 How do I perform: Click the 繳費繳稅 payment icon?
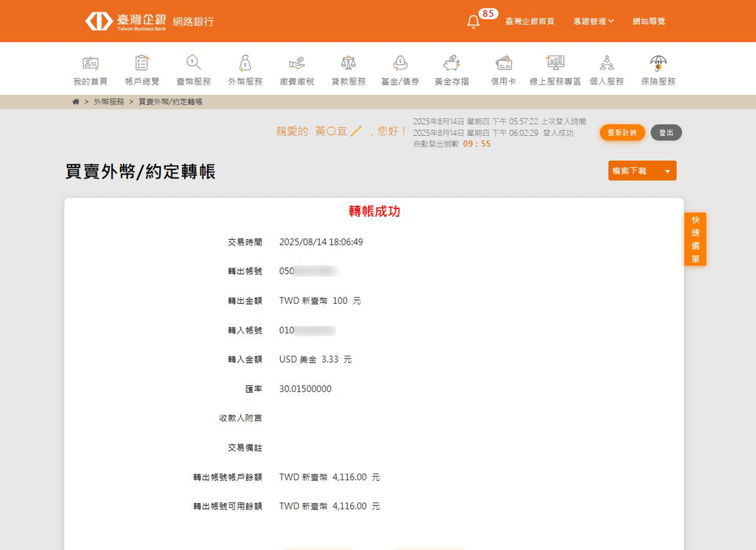pyautogui.click(x=296, y=63)
